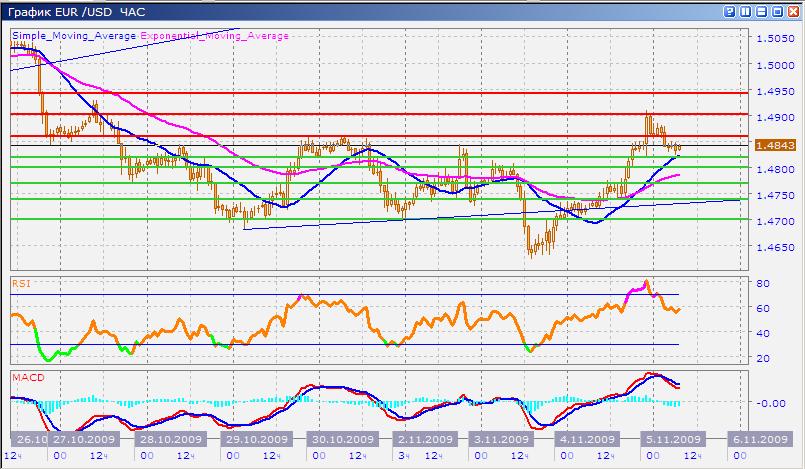Screen dimensions: 805x469
Task: Maximize the EUR/USD chart window
Action: pyautogui.click(x=777, y=11)
